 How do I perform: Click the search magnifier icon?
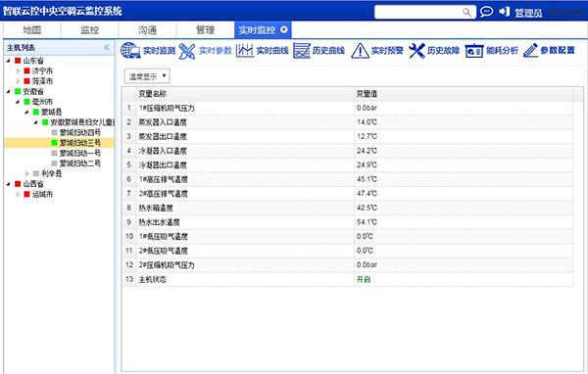coord(466,13)
